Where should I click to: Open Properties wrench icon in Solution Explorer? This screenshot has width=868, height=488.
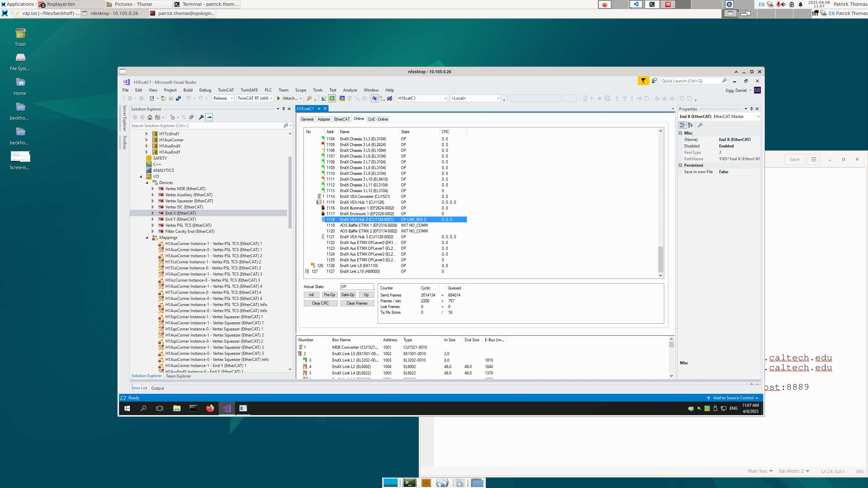coord(201,117)
